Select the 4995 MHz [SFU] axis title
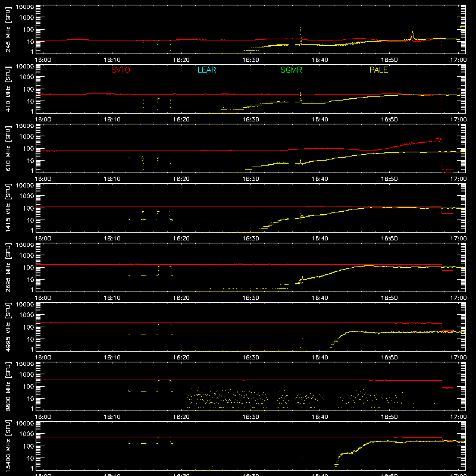The image size is (476, 476). (8, 327)
